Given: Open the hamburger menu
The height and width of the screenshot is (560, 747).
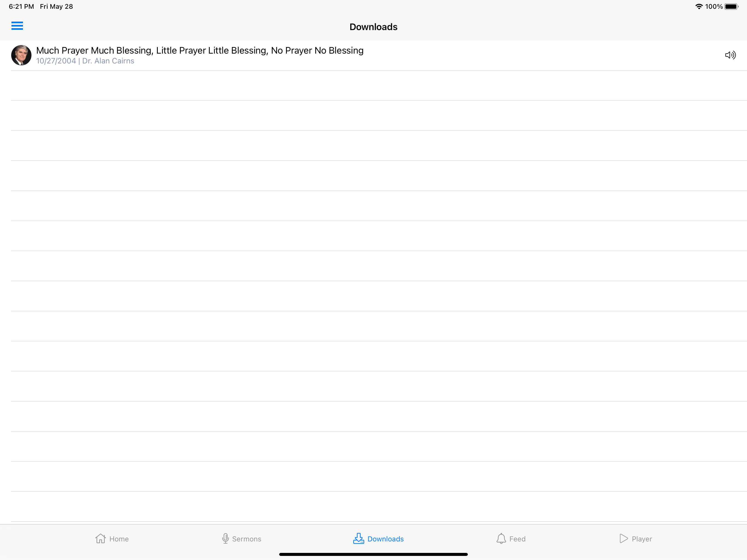Looking at the screenshot, I should click(x=17, y=26).
